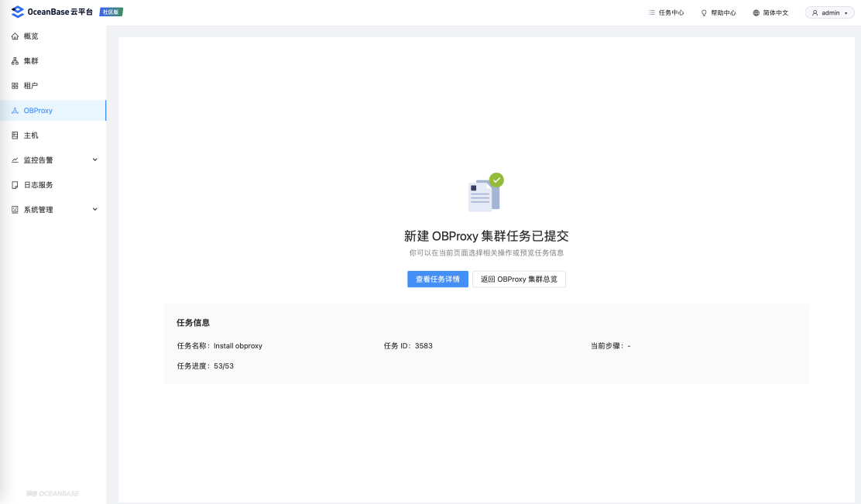Click the OBProxy sidebar icon
Screen dimensions: 861x504
coord(15,111)
